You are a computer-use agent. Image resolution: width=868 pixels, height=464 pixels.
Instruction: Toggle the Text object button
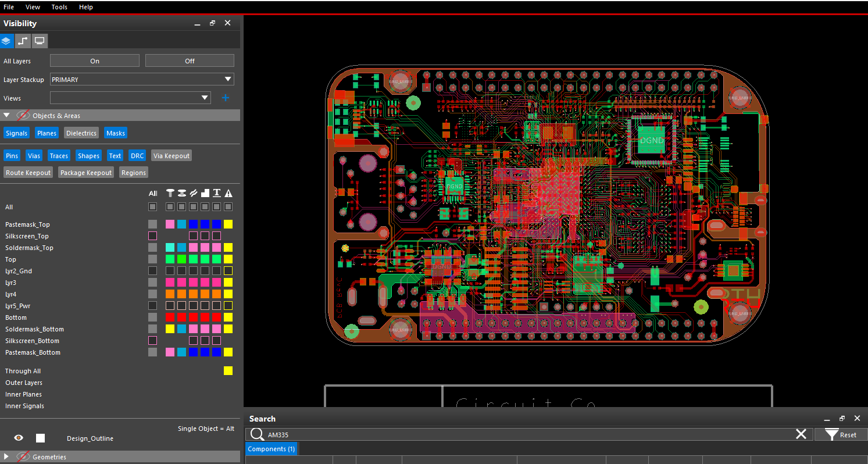115,156
